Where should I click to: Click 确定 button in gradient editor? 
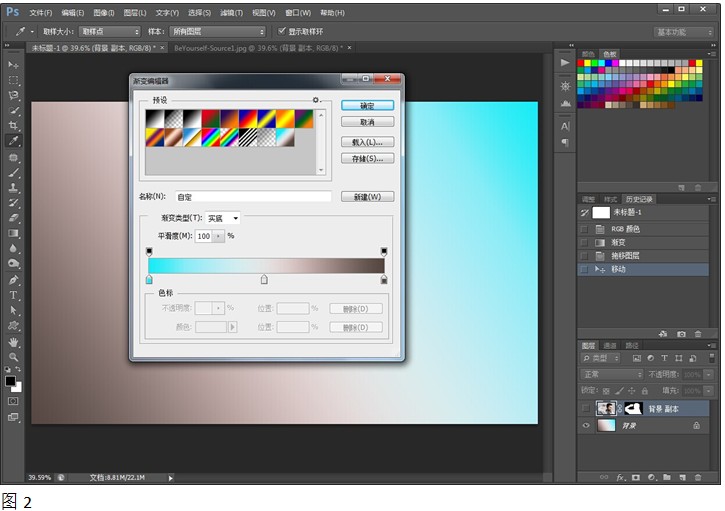coord(368,105)
